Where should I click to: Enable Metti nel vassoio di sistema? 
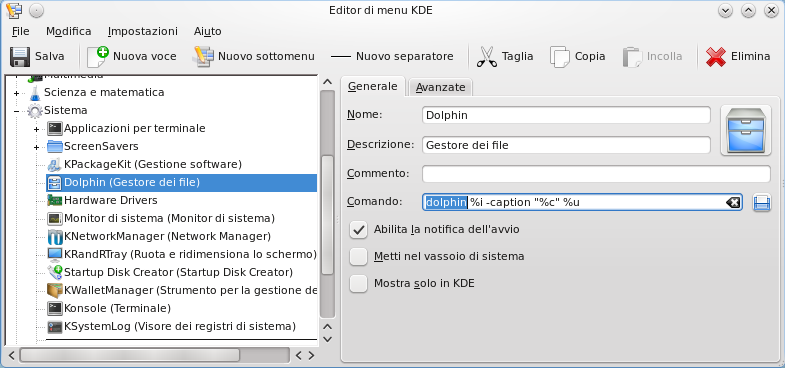358,257
